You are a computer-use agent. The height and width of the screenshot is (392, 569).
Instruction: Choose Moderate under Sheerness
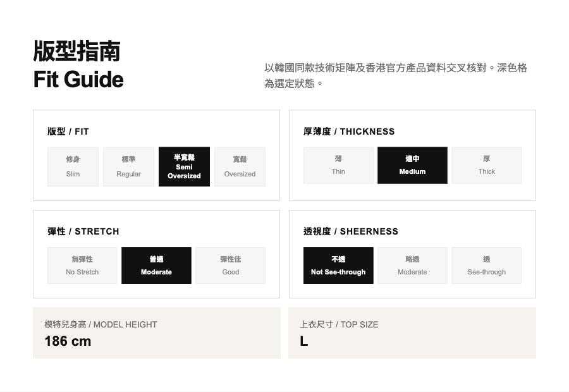pyautogui.click(x=412, y=266)
